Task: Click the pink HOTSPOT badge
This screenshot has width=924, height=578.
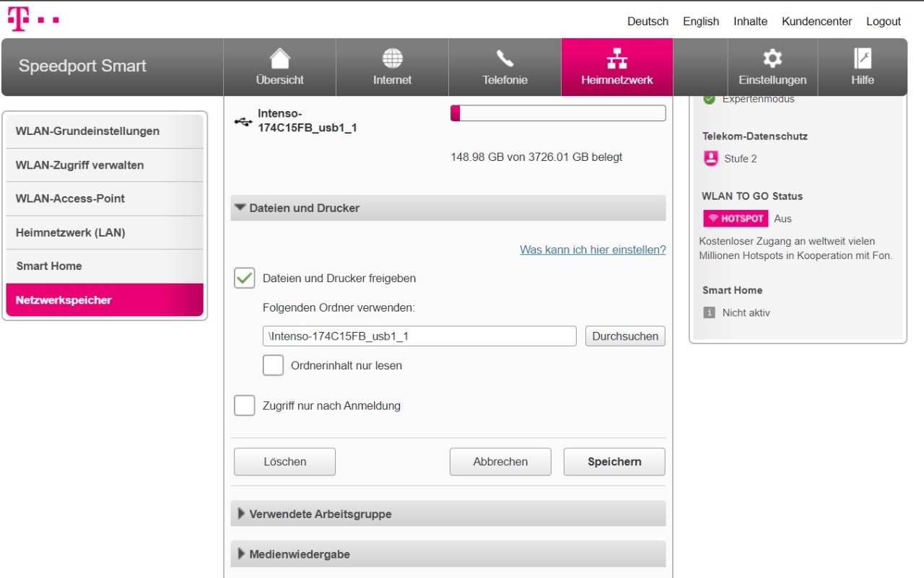Action: pos(736,219)
